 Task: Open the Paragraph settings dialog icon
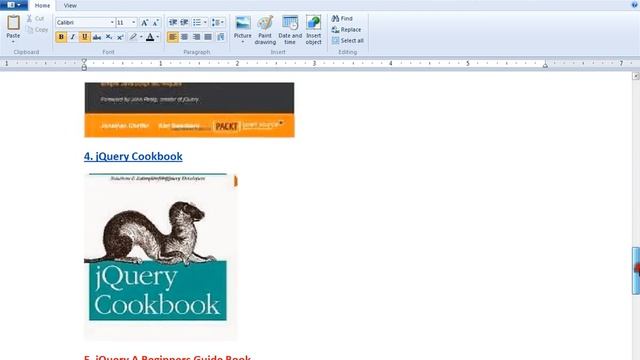tap(220, 37)
